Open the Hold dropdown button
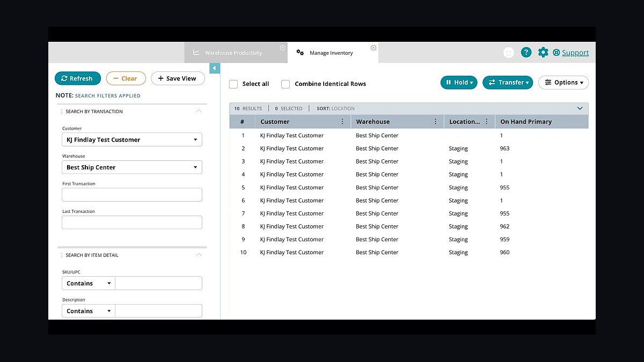 click(459, 83)
